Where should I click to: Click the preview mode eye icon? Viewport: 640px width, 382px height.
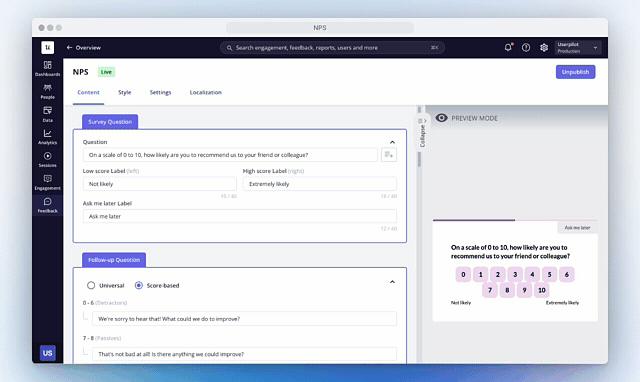(441, 118)
